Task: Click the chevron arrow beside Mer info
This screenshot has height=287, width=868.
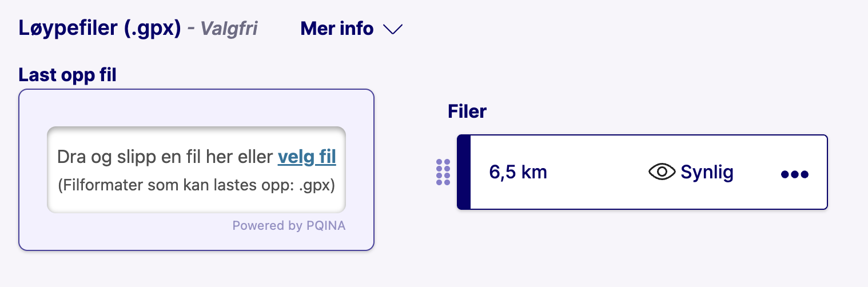Action: click(x=393, y=29)
